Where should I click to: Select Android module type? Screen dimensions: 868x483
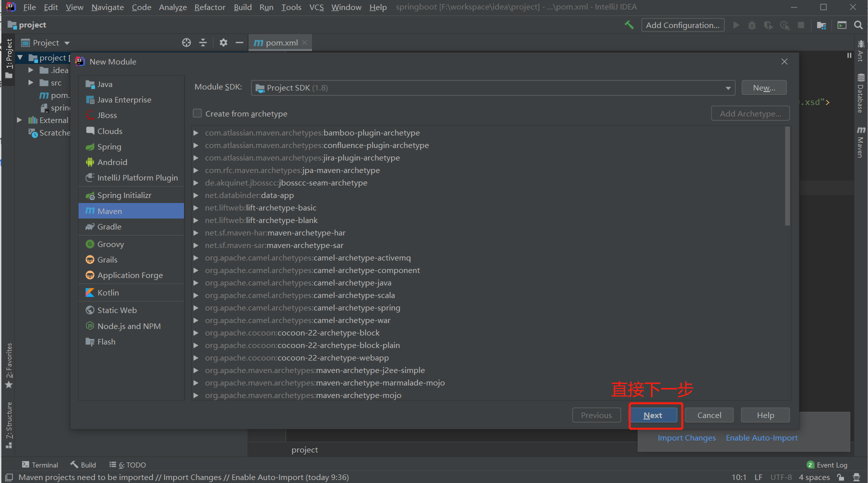(131, 162)
